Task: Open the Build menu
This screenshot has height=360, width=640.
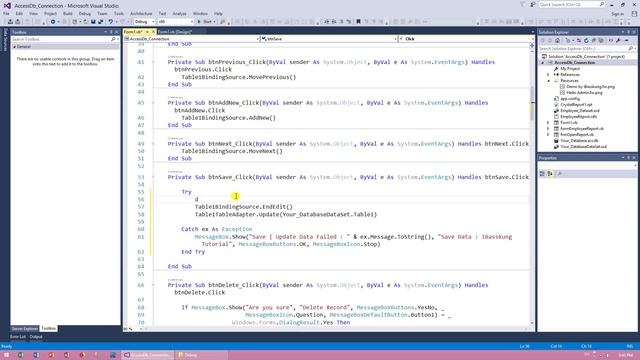Action: 68,13
